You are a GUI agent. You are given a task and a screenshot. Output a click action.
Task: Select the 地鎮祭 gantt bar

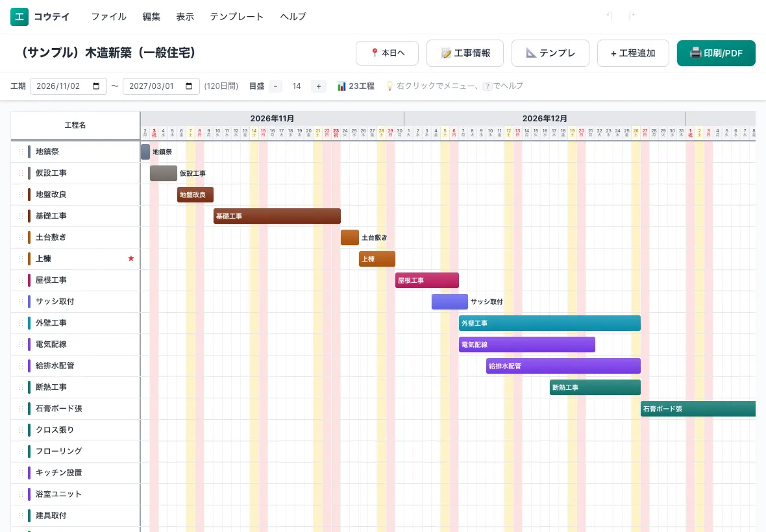(145, 152)
